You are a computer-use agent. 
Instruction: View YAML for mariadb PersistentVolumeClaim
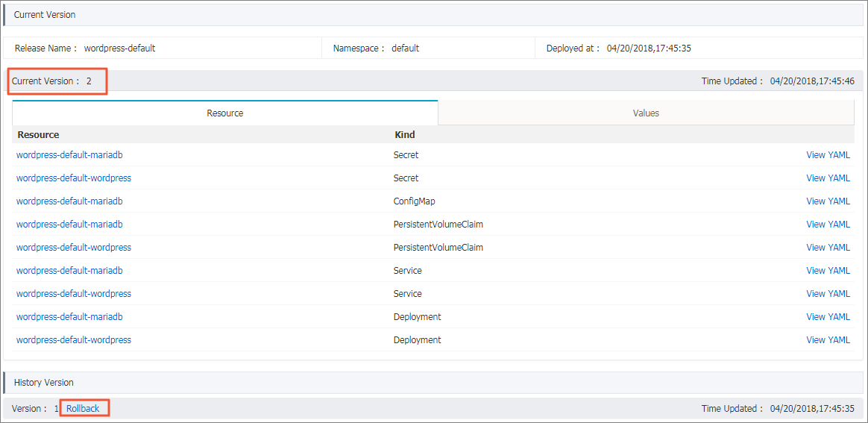point(828,225)
